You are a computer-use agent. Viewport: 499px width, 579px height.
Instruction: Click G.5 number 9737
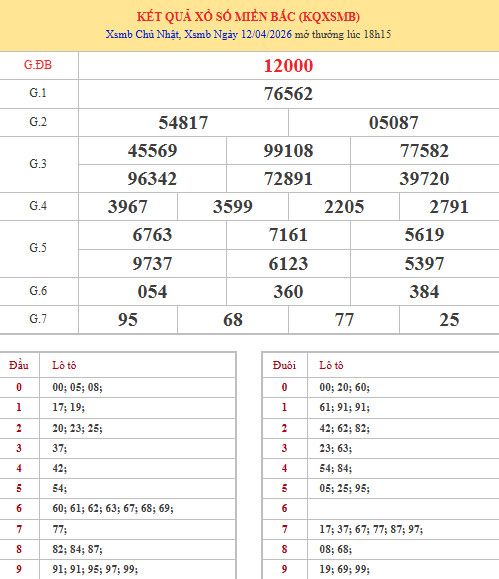point(153,264)
